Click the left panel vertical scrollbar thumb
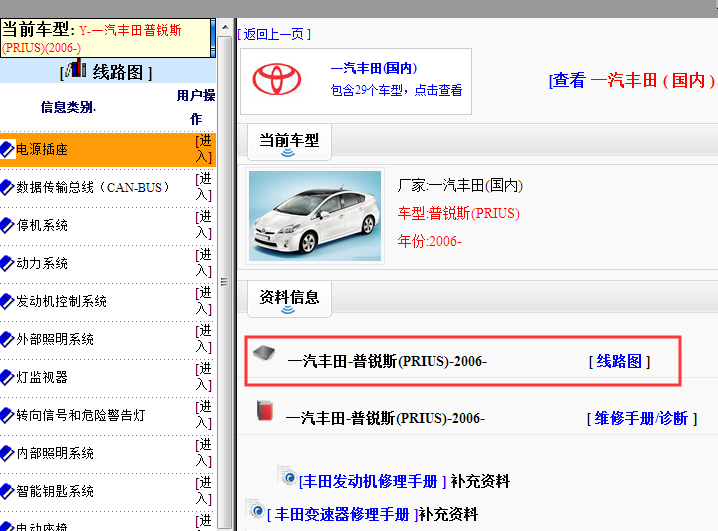This screenshot has height=531, width=718. [224, 282]
